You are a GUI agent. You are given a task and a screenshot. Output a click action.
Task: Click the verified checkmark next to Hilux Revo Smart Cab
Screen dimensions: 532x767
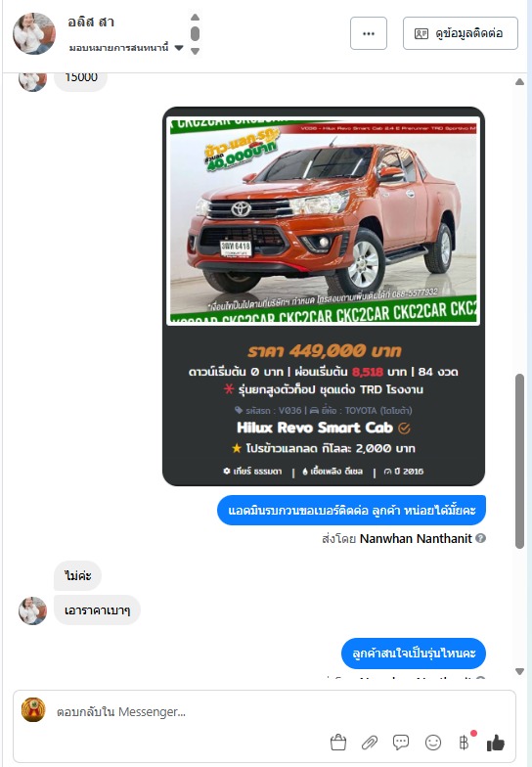point(404,429)
